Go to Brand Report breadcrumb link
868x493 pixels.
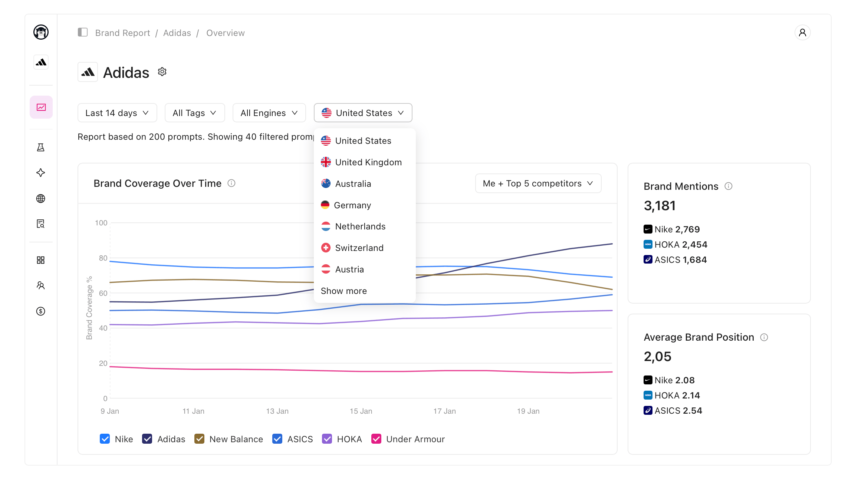pos(122,33)
